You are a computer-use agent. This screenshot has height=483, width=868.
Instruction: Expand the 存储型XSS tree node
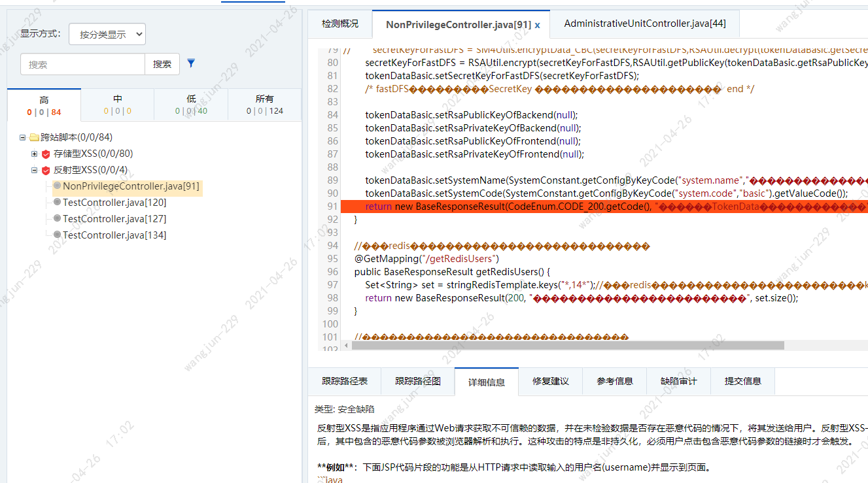coord(33,153)
